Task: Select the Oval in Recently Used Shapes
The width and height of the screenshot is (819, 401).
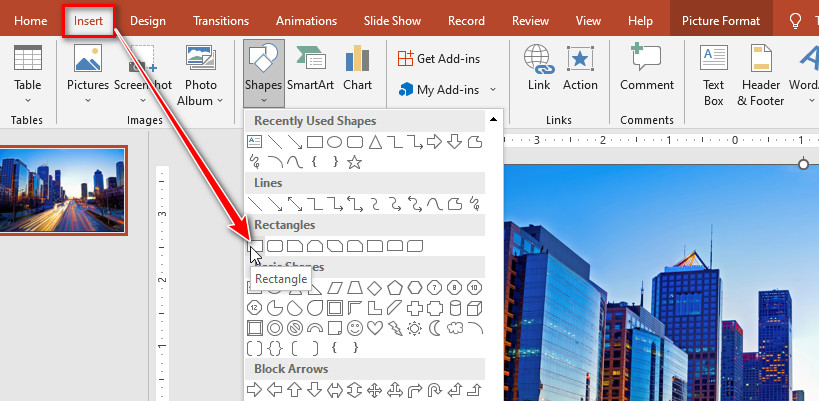Action: (x=334, y=141)
